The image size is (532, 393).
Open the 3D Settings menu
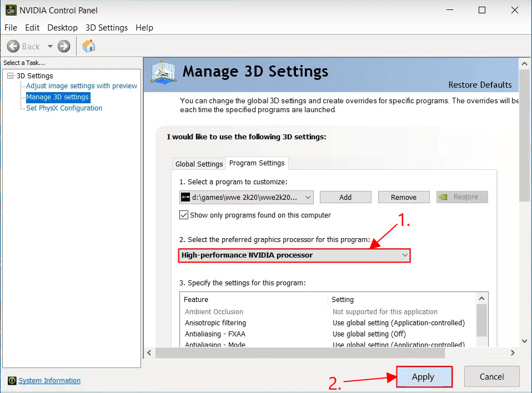[x=107, y=27]
